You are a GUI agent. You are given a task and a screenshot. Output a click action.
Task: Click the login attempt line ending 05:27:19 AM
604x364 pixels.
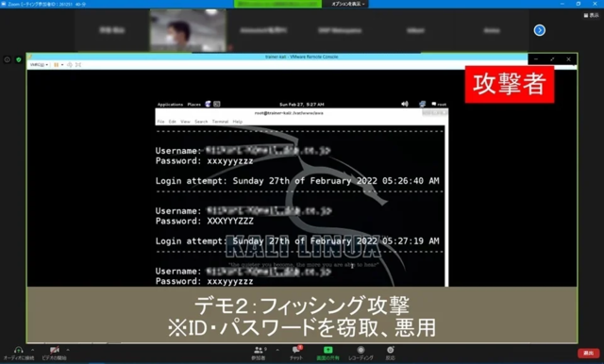click(297, 241)
